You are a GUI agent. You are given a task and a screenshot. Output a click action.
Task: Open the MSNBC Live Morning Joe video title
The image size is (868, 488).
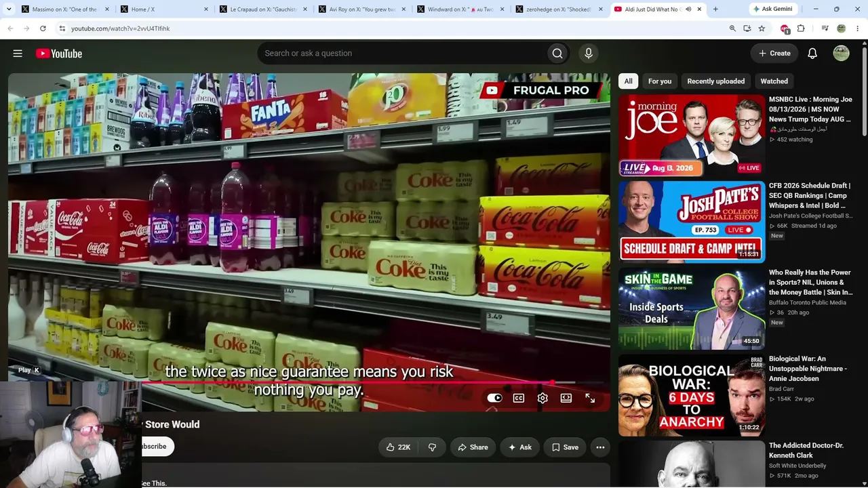pyautogui.click(x=810, y=109)
